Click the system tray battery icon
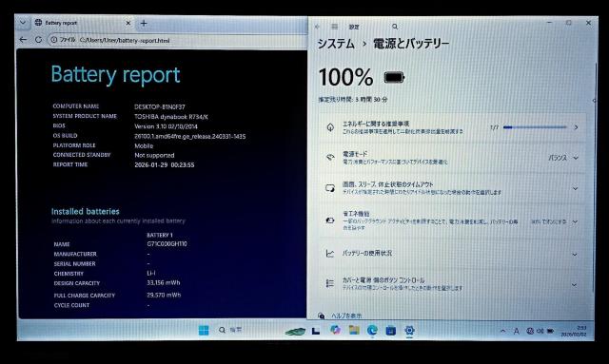The height and width of the screenshot is (364, 609). click(550, 331)
